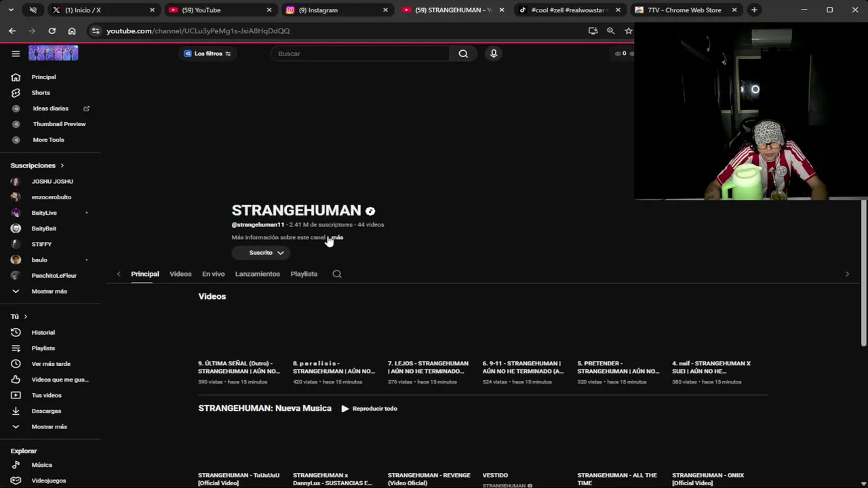Image resolution: width=868 pixels, height=488 pixels.
Task: Open video 9. ÚLTIMA SEÑAL (Outro)
Action: pos(239,367)
